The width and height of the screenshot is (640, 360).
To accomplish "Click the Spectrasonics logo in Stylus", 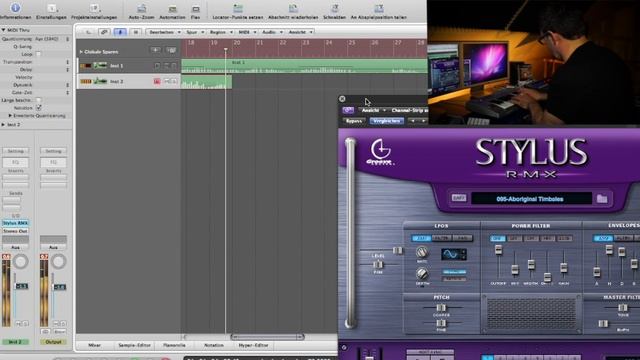I will 380,151.
